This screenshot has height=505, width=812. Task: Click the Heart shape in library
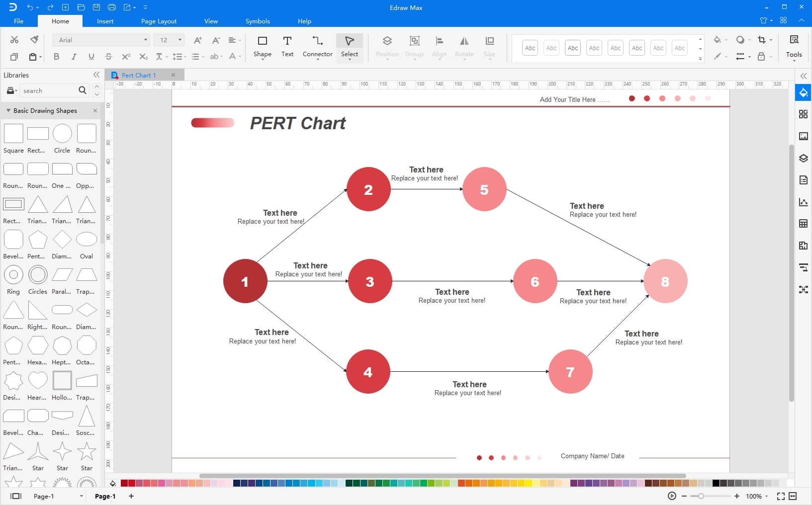[x=38, y=381]
